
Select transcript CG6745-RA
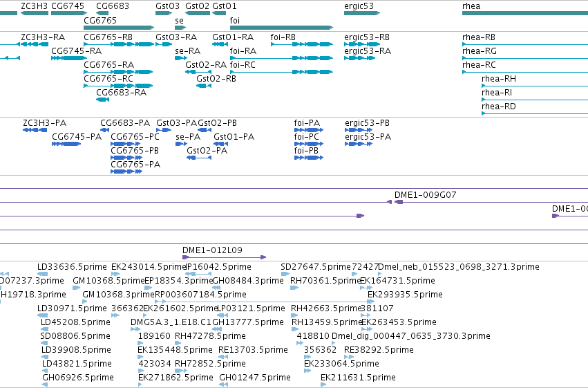tap(76, 51)
